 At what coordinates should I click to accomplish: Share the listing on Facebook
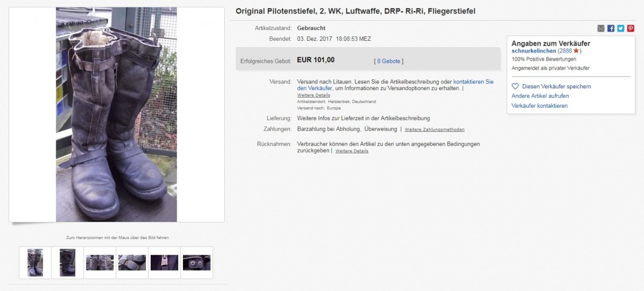611,28
